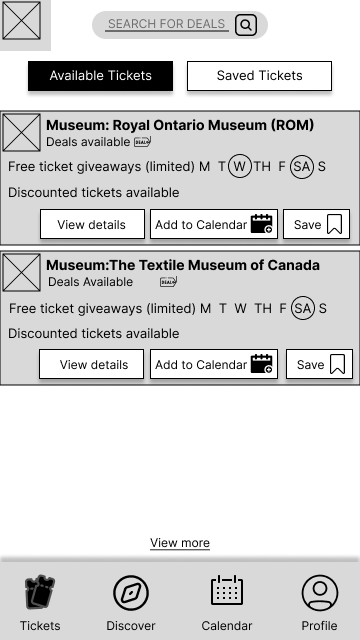Expand list with View more link
Viewport: 360px width, 640px height.
(x=180, y=543)
